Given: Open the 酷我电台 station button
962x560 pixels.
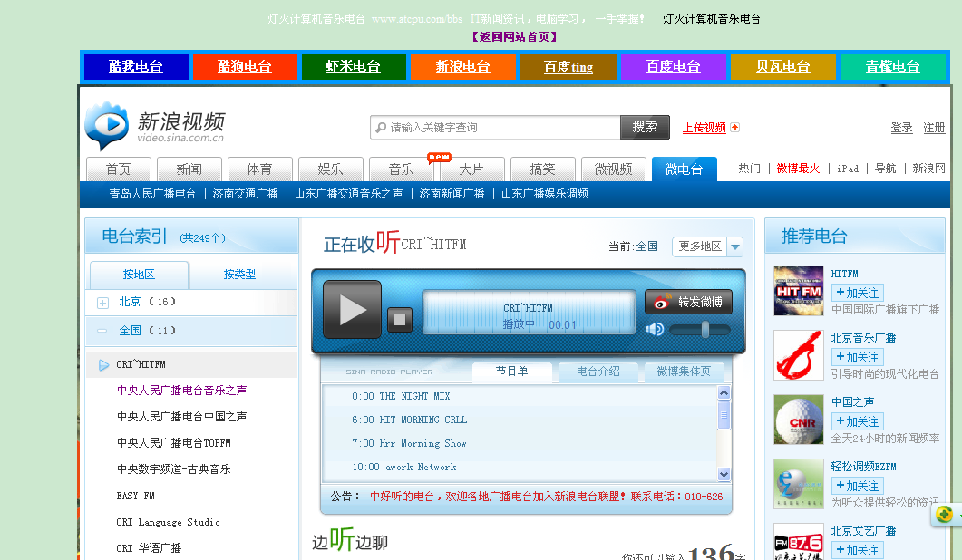Looking at the screenshot, I should (x=136, y=67).
